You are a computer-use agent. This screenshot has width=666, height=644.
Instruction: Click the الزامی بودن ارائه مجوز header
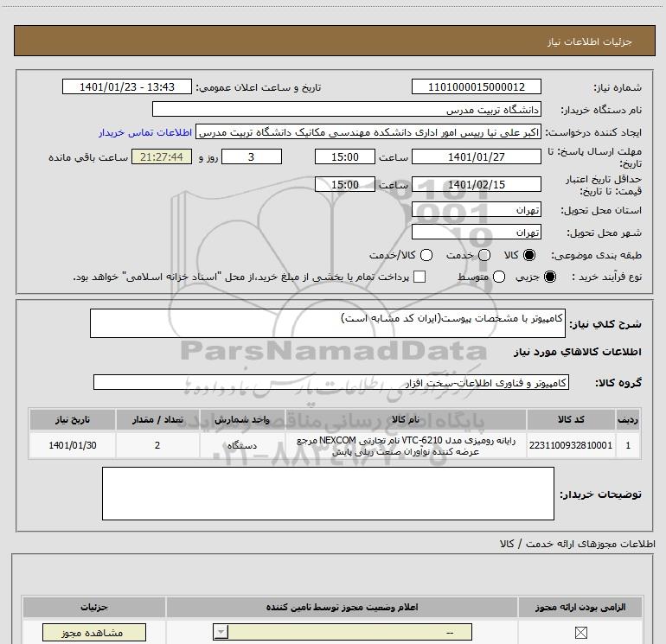pos(580,607)
